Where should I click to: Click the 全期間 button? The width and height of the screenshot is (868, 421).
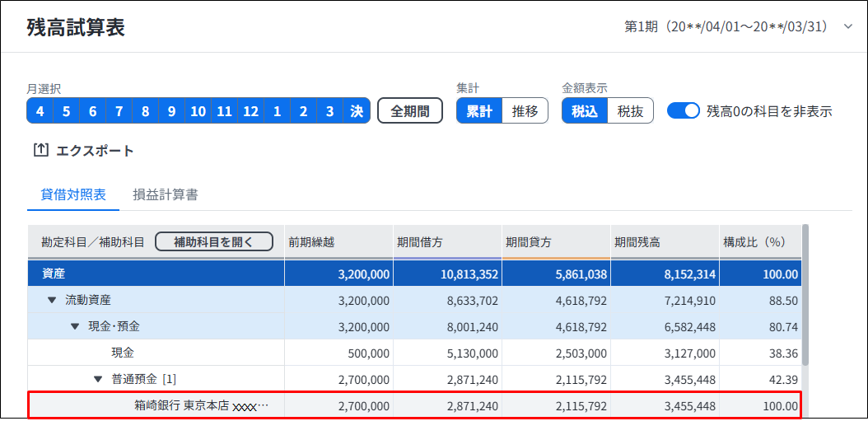pyautogui.click(x=410, y=110)
